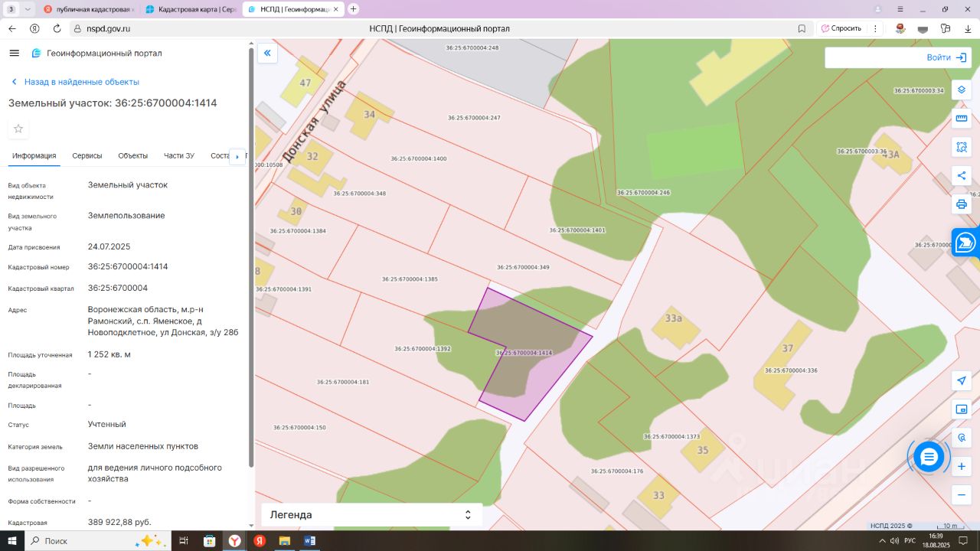This screenshot has width=980, height=551.
Task: Zoom out on the map
Action: (x=962, y=495)
